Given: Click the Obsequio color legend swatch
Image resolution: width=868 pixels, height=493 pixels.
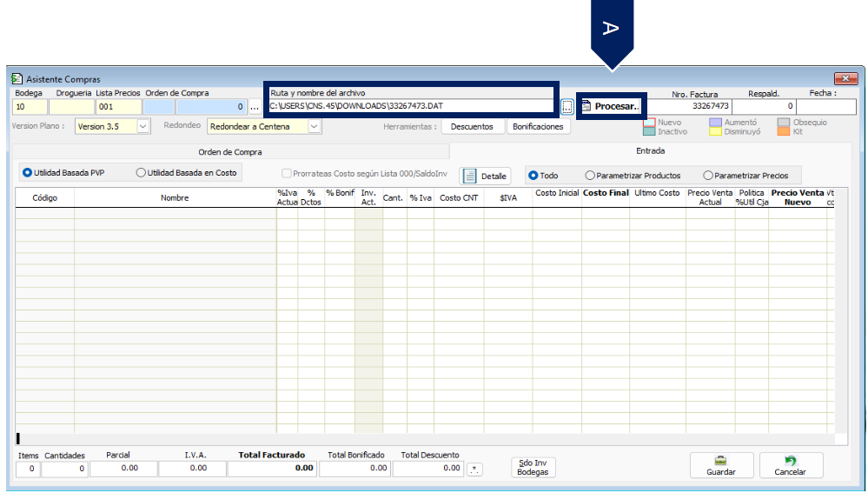Looking at the screenshot, I should 784,123.
